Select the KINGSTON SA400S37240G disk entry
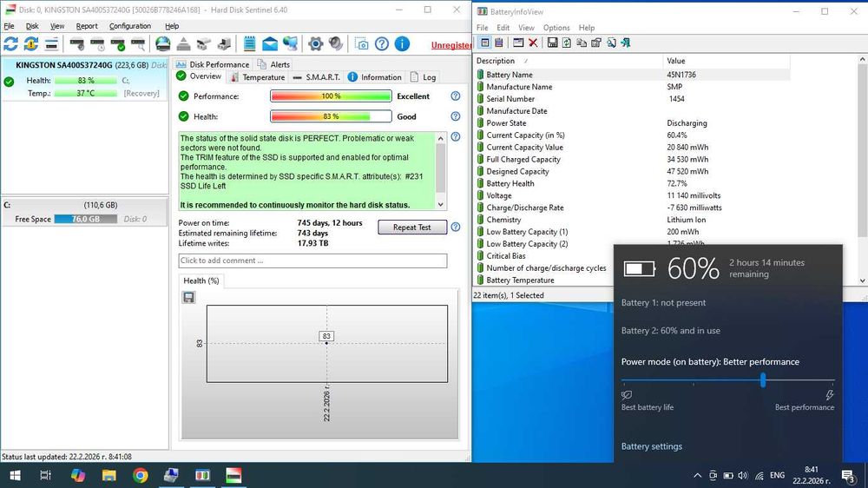The height and width of the screenshot is (488, 868). click(x=84, y=79)
